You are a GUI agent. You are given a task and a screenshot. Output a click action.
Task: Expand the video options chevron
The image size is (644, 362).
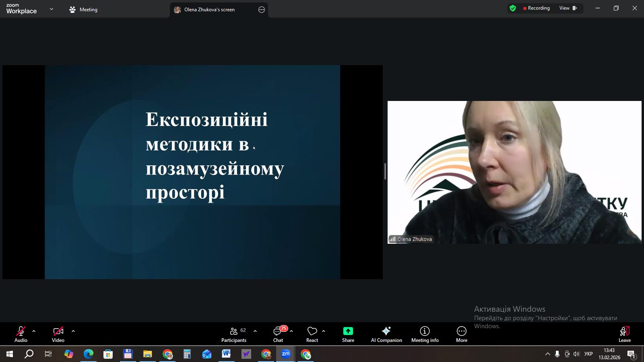[x=73, y=331]
